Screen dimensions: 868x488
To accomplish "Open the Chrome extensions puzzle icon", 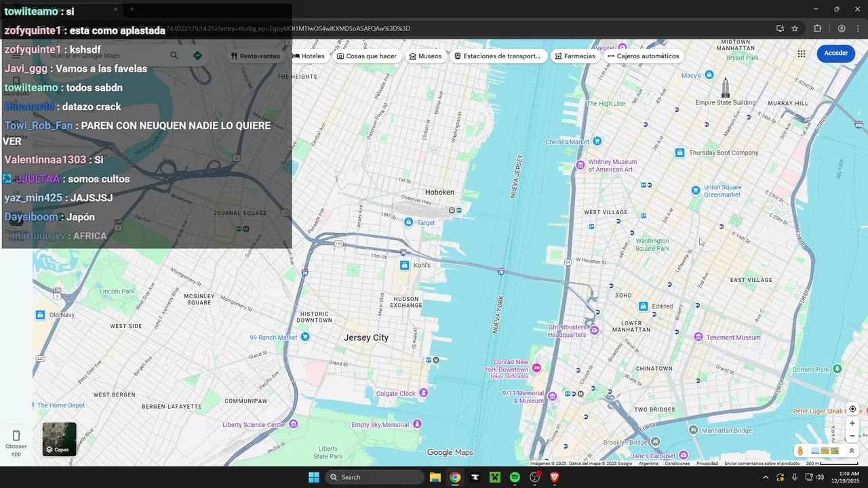I will 817,28.
